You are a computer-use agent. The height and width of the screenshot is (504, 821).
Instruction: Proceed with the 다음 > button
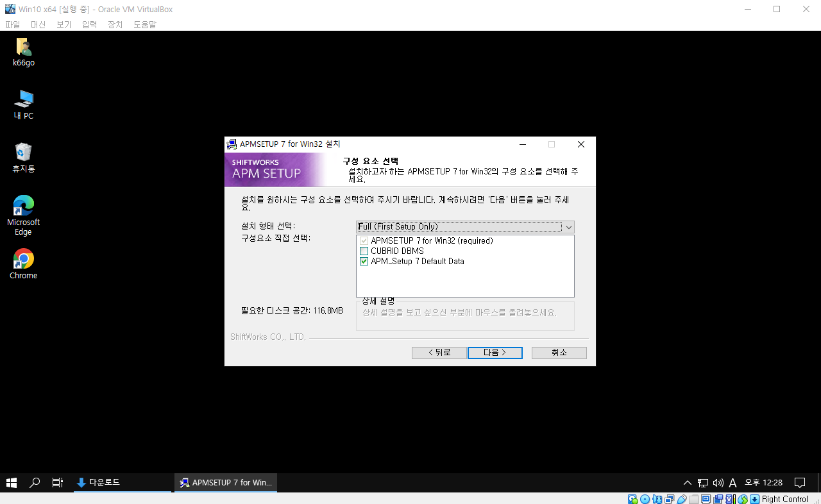click(495, 353)
